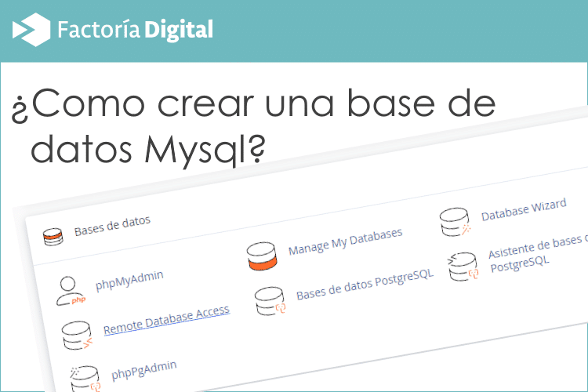Click the Manage My Databases icon
Screen dimensions: 588x392
coord(262,256)
